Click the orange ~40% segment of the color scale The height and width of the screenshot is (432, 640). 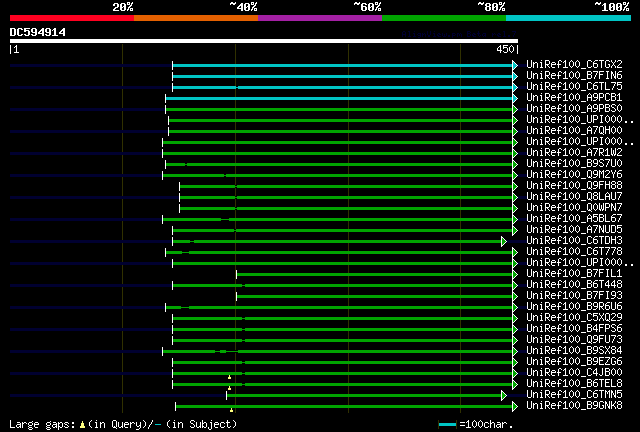(196, 18)
